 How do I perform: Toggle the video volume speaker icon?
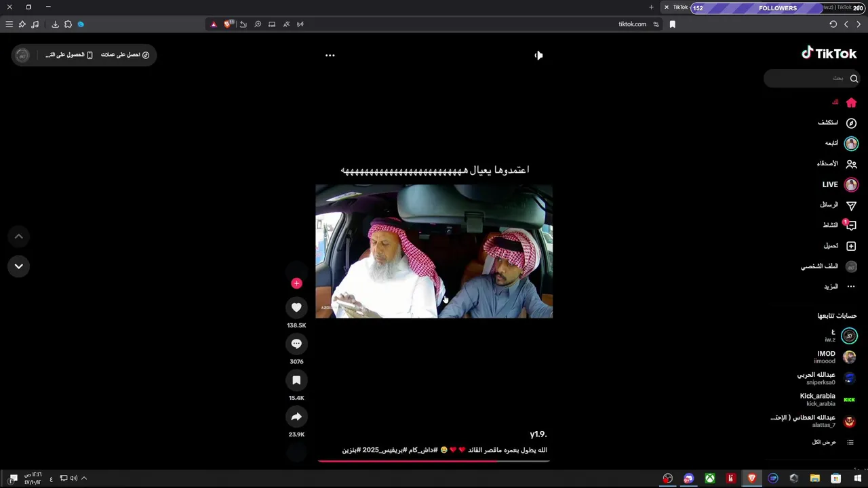click(x=538, y=56)
